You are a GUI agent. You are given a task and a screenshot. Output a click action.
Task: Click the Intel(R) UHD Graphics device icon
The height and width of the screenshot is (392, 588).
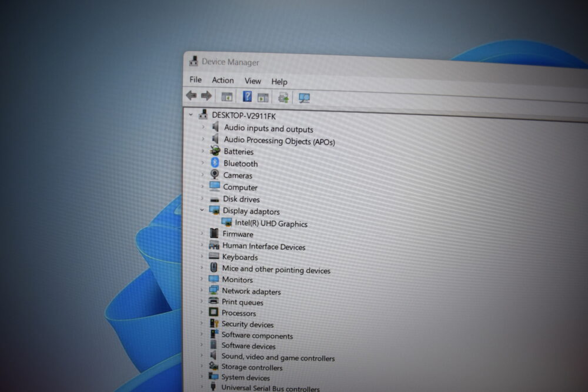[226, 222]
